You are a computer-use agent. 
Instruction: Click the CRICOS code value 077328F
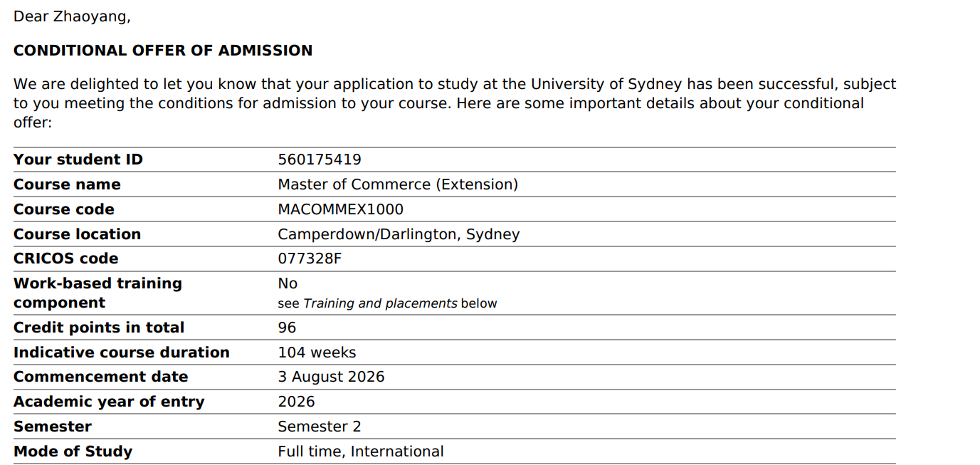click(x=310, y=258)
